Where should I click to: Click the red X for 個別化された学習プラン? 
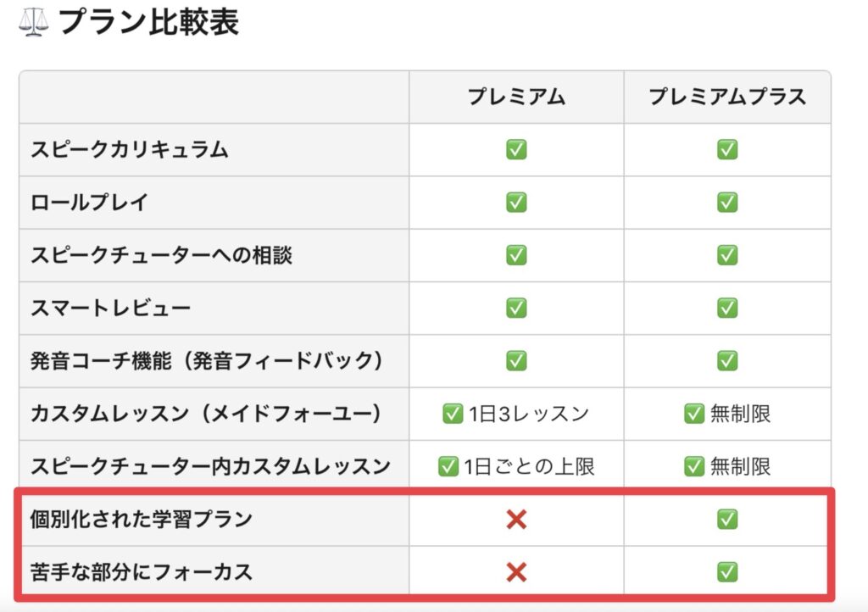[x=516, y=520]
